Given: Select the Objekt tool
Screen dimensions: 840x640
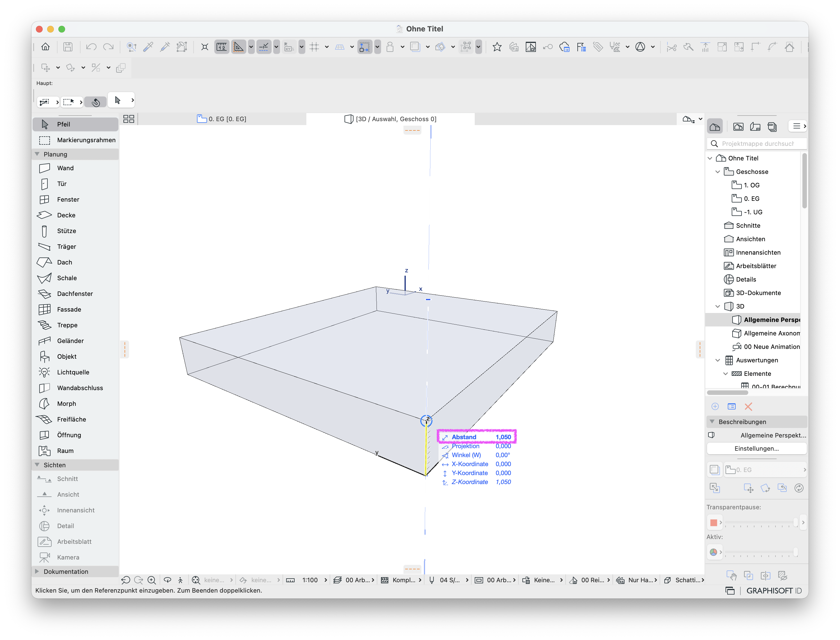Looking at the screenshot, I should [75, 356].
